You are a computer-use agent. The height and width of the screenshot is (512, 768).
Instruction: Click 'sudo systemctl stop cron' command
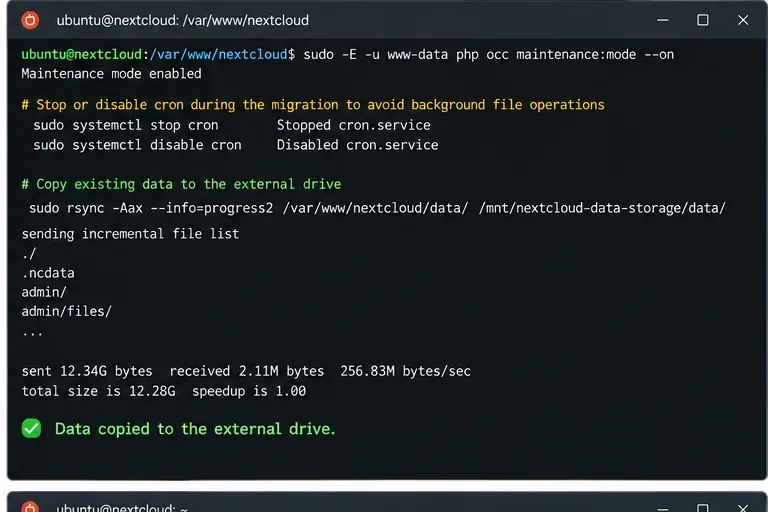pos(126,125)
